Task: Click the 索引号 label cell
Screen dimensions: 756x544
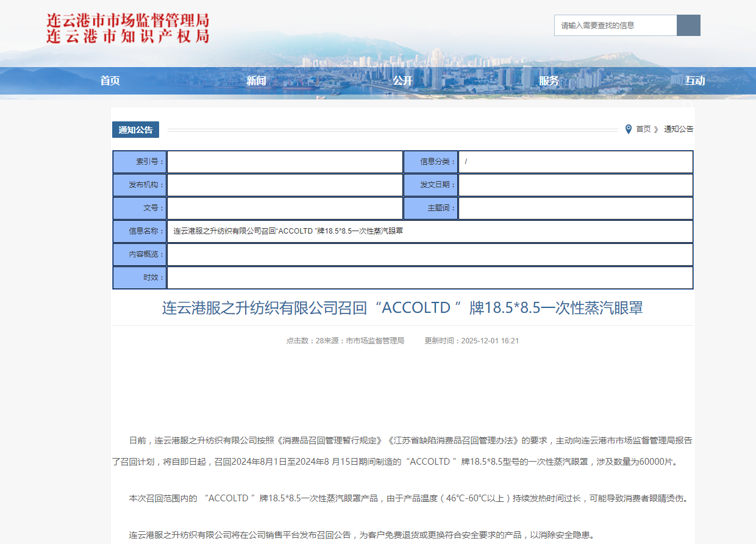Action: point(140,162)
